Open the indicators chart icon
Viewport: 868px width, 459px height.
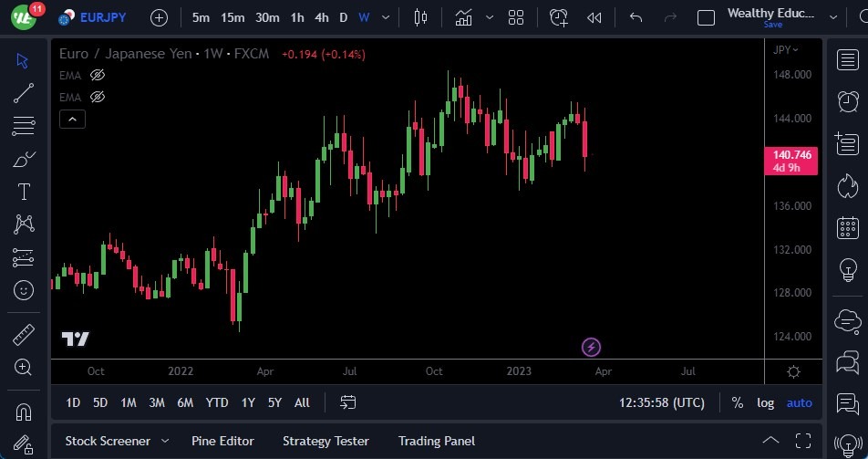tap(464, 17)
